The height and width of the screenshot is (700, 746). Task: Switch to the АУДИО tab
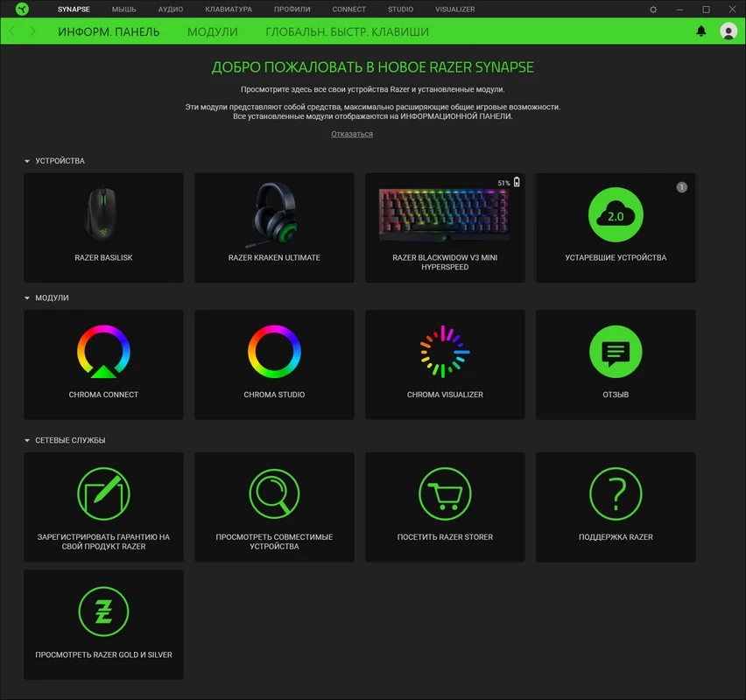(x=171, y=9)
